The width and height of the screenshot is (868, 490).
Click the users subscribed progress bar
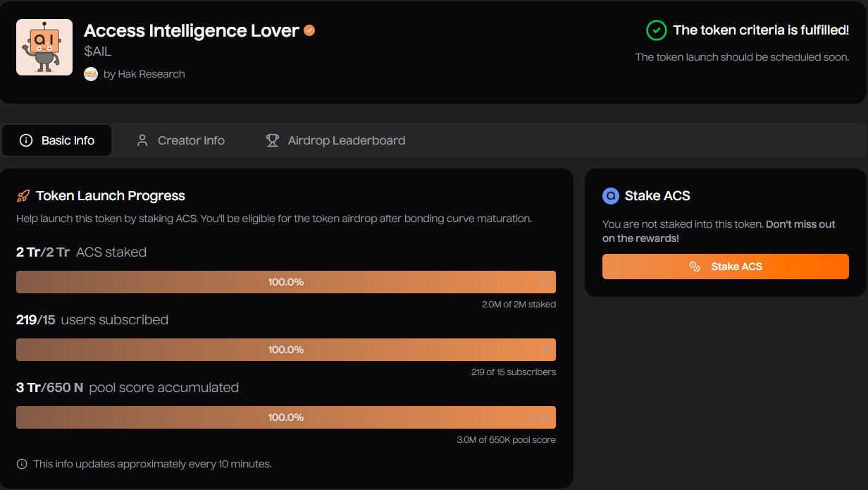click(285, 350)
